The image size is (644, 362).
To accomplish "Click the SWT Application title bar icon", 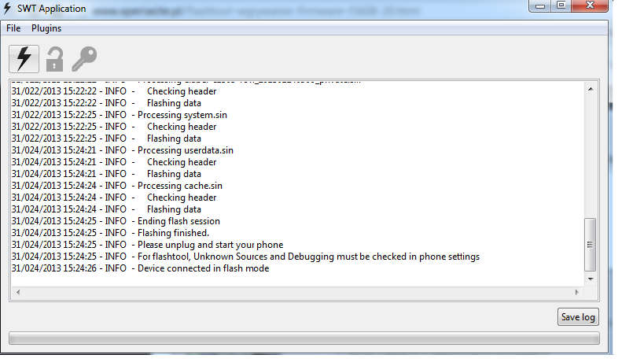I will 9,8.
